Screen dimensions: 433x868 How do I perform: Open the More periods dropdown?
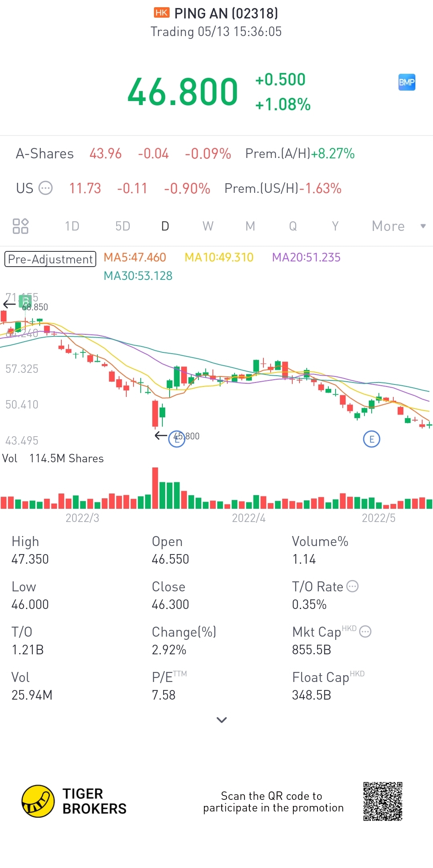(399, 226)
